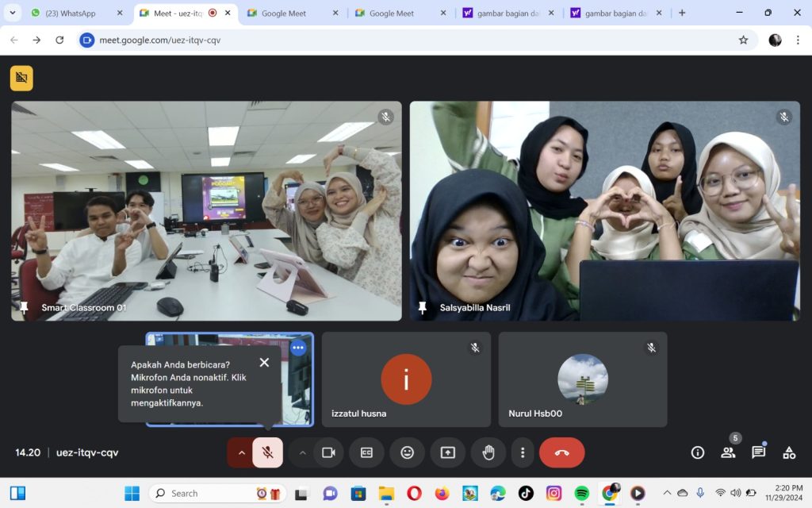Screen dimensions: 812x508
Task: Open the activities panel icon
Action: pos(789,452)
